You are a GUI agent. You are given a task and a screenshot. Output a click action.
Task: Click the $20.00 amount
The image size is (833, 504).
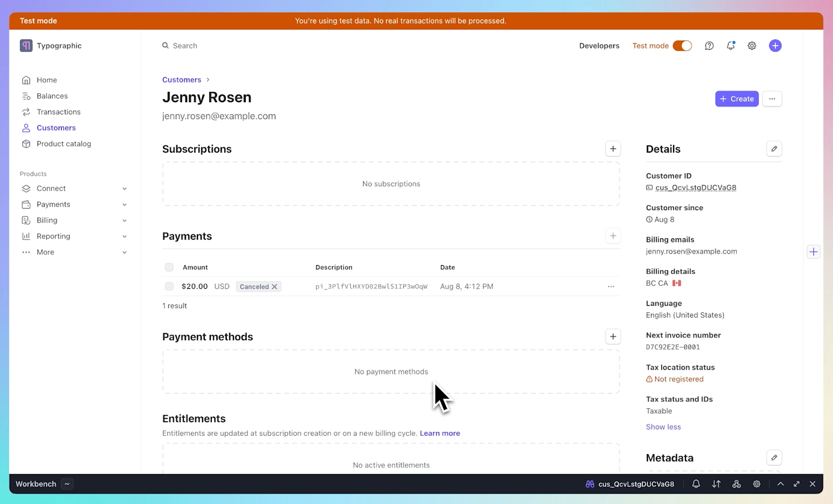point(194,287)
